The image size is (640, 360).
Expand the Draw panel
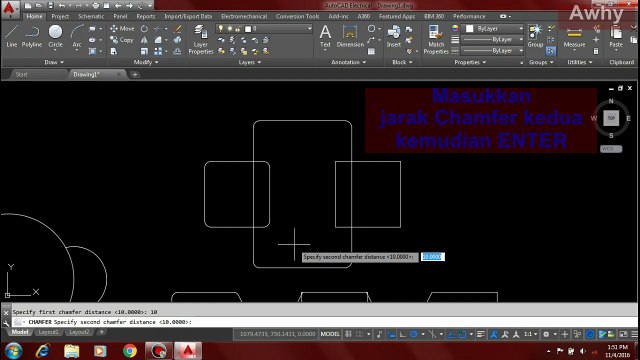click(x=54, y=62)
